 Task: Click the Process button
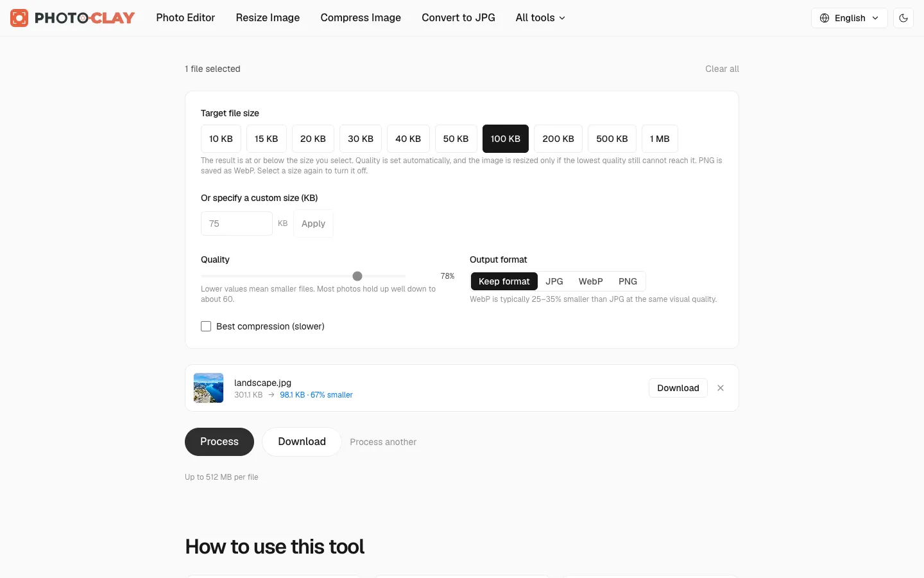(x=219, y=442)
